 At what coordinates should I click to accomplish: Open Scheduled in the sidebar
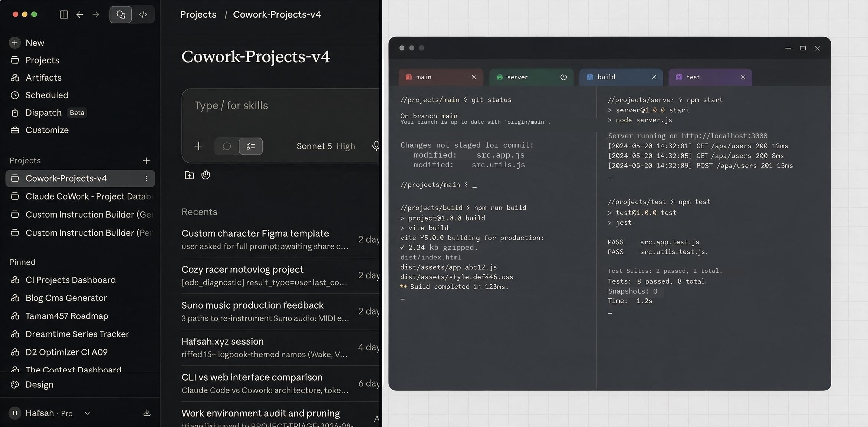click(x=39, y=95)
